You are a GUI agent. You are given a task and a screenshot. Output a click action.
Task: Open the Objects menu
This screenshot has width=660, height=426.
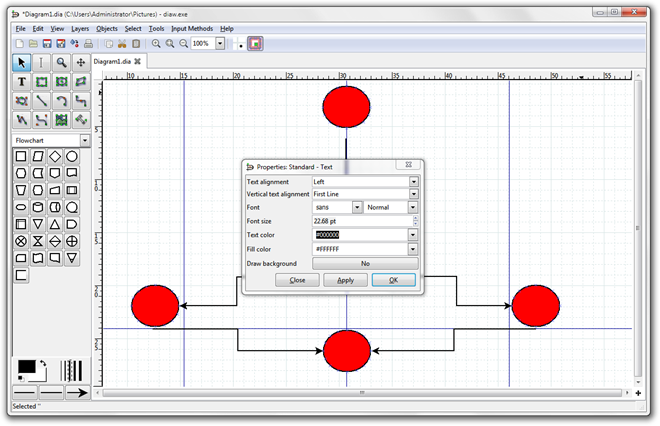pyautogui.click(x=106, y=29)
